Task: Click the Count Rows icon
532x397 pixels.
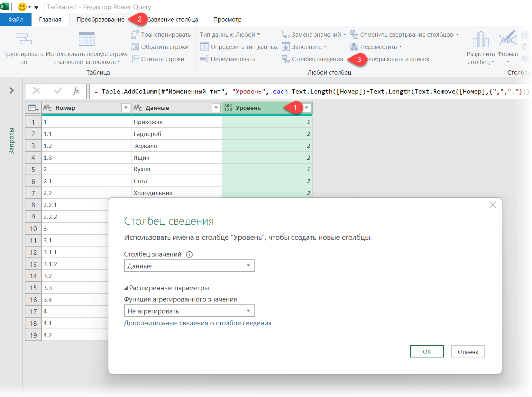Action: pyautogui.click(x=135, y=59)
